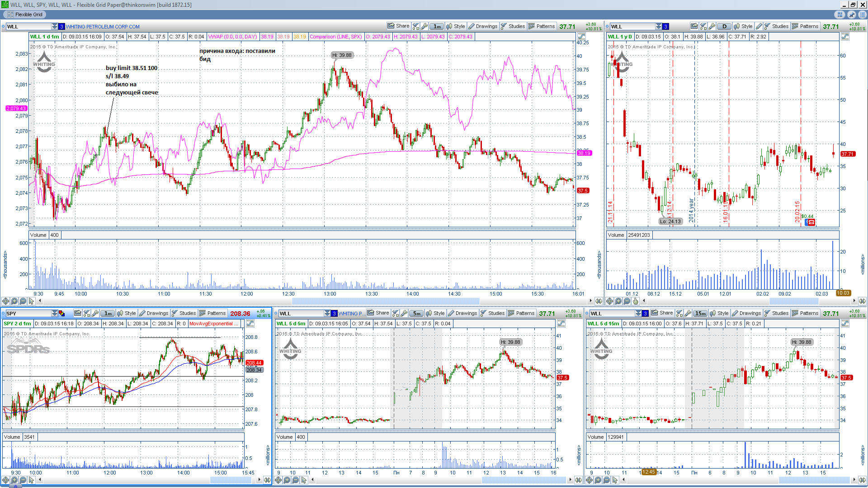Viewport: 868px width, 488px height.
Task: Click the share icon in the daily WLL chart
Action: click(694, 26)
